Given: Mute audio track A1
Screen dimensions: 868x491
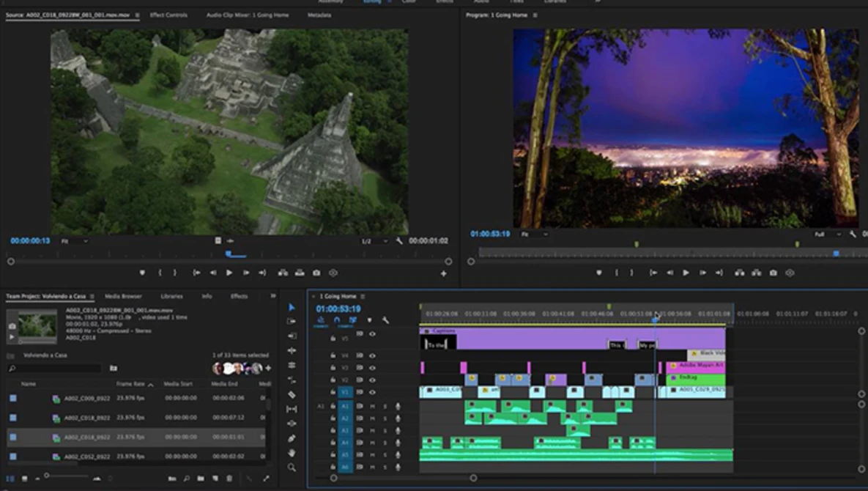Looking at the screenshot, I should pos(372,407).
